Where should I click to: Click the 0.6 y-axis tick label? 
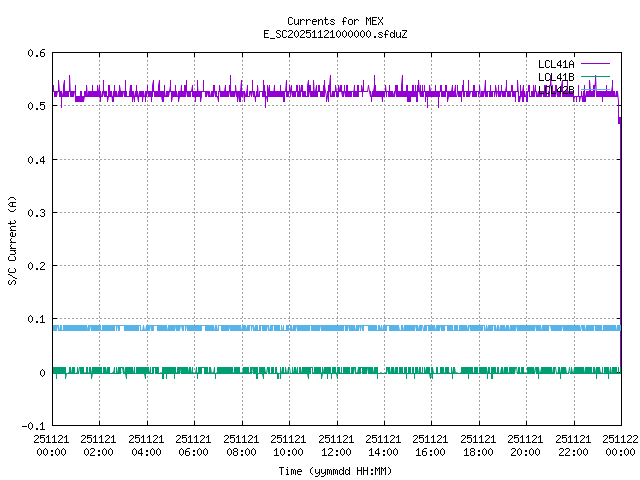coord(35,53)
